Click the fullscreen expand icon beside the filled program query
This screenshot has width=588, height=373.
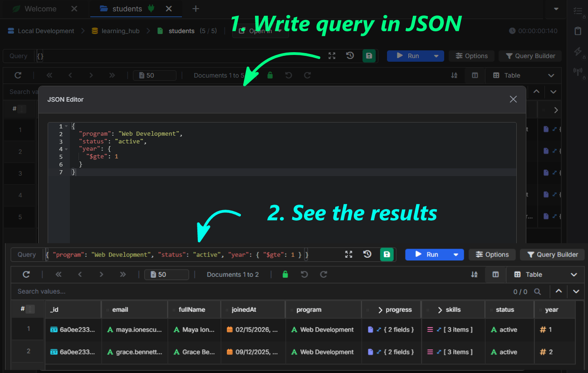pos(348,255)
